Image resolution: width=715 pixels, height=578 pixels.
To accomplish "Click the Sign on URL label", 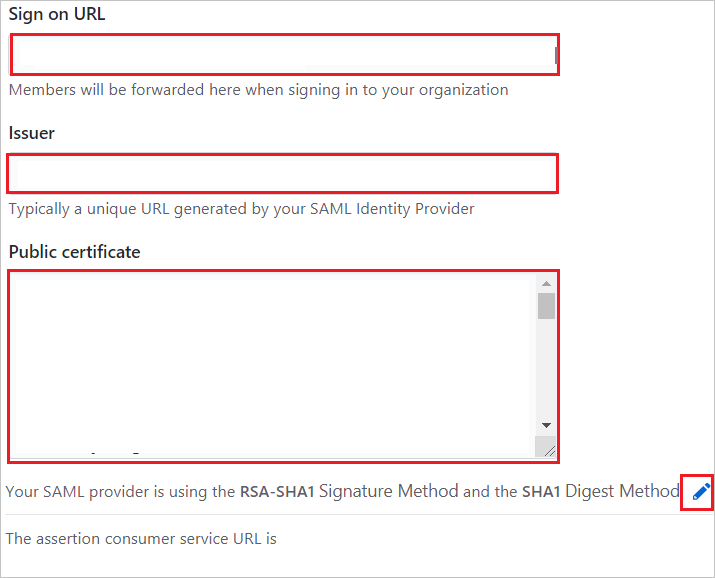I will point(57,15).
